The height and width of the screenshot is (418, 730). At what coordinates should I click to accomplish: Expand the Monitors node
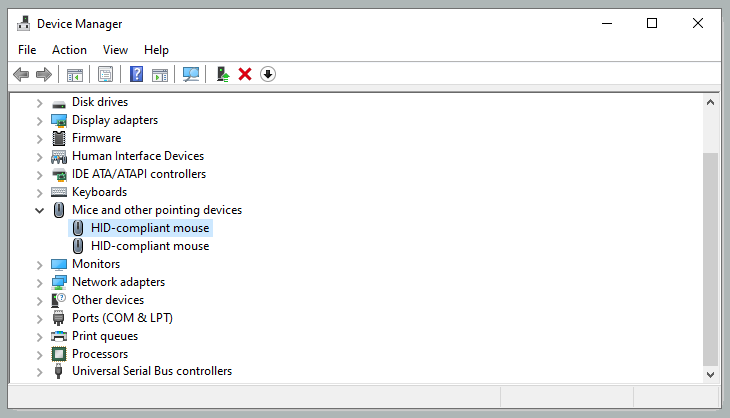[40, 265]
